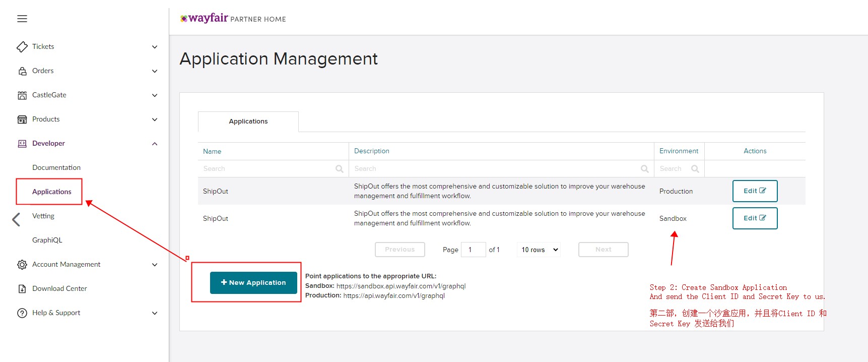868x362 pixels.
Task: Click the Previous page button
Action: 400,250
